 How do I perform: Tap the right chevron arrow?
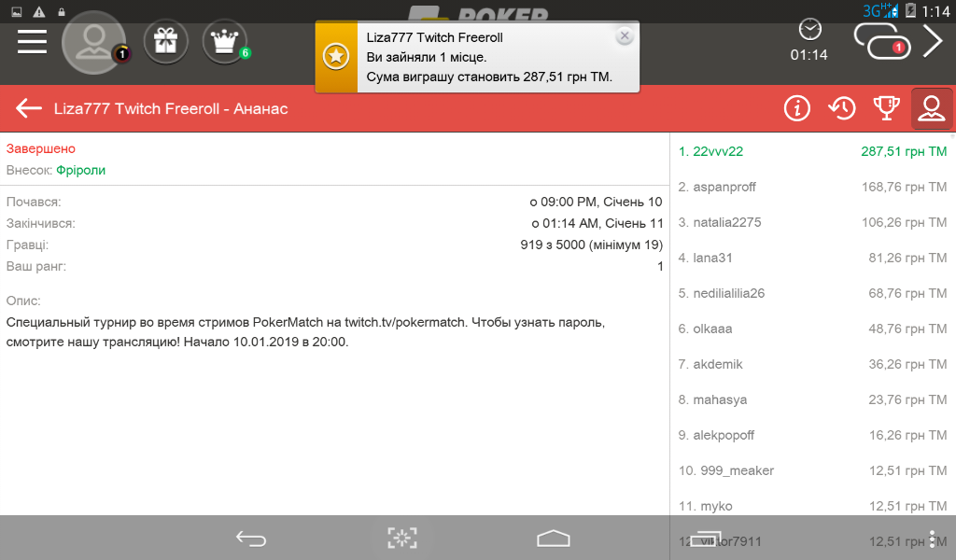point(933,41)
